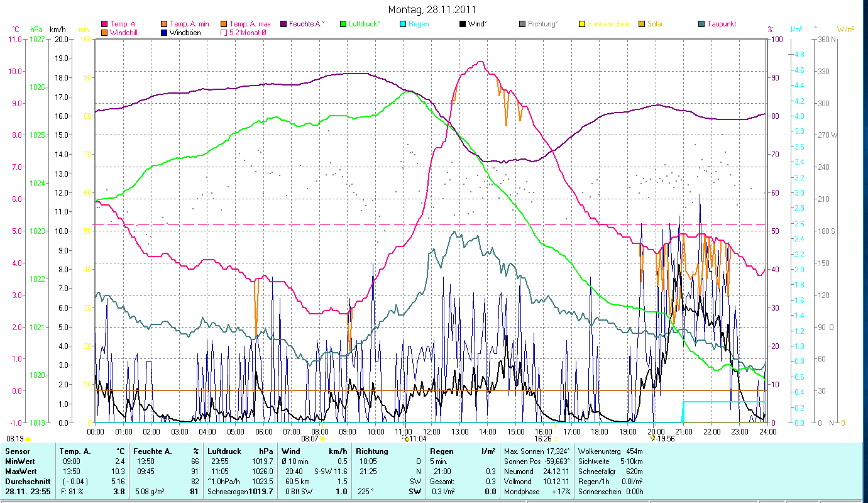Click the black Wind* legend square
The width and height of the screenshot is (868, 503).
tap(462, 24)
